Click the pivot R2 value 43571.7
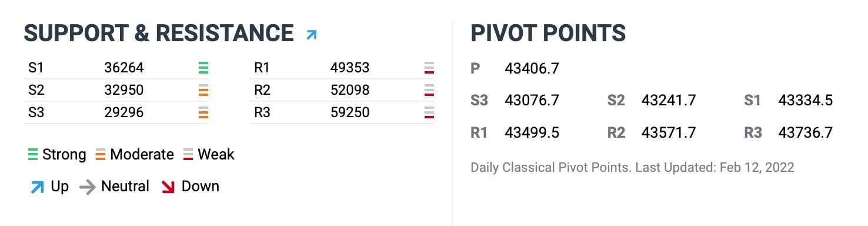 coord(669,132)
